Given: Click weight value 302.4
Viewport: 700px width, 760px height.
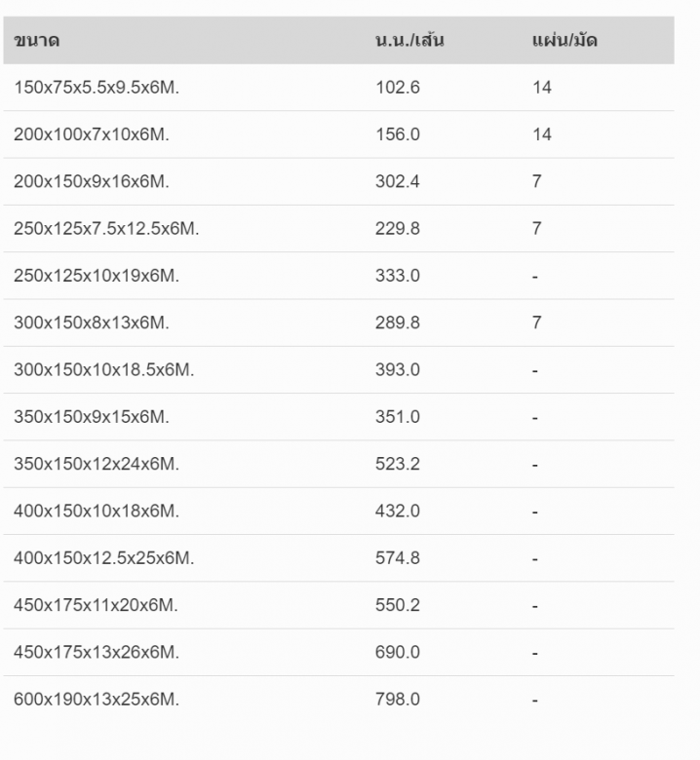Looking at the screenshot, I should click(398, 181).
